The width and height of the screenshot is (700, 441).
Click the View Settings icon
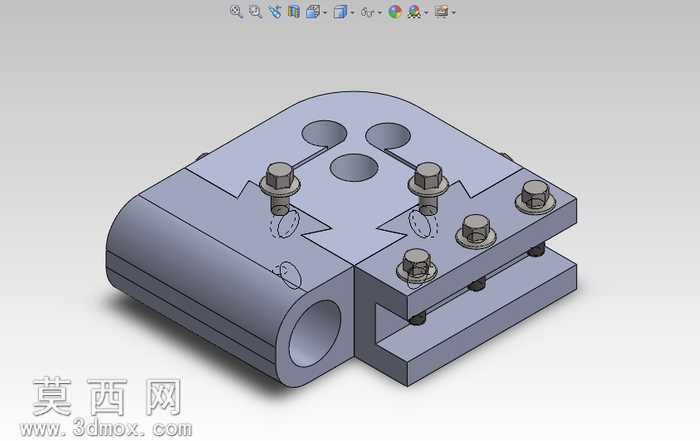[442, 11]
